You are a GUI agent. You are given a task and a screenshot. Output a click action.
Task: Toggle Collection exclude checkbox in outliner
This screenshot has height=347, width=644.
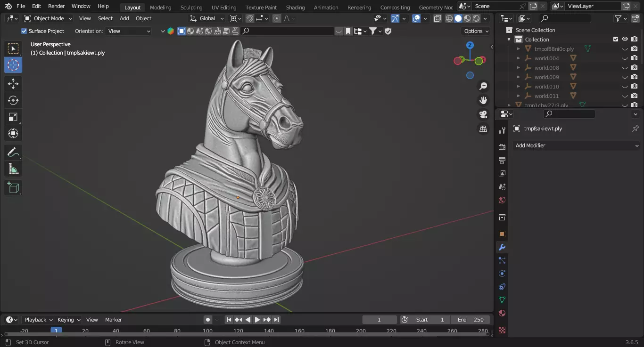tap(615, 39)
